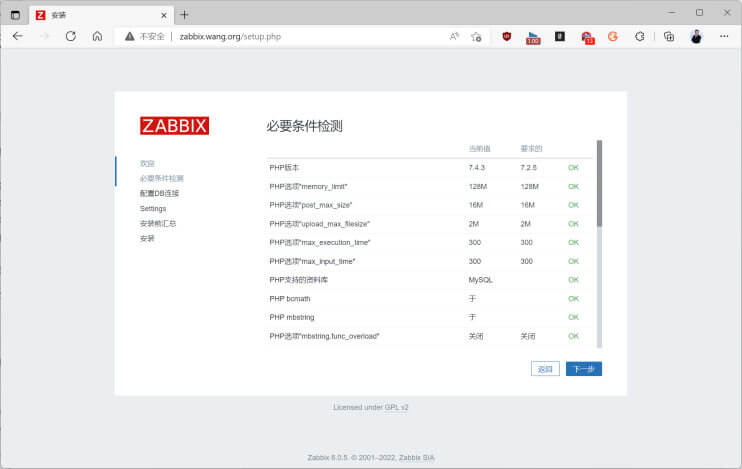
Task: Reload the page with refresh icon
Action: 71,36
